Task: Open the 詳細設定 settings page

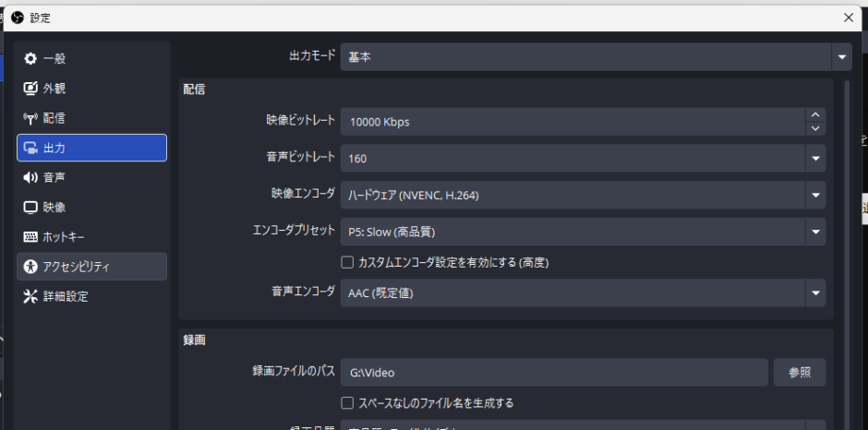Action: click(x=92, y=296)
